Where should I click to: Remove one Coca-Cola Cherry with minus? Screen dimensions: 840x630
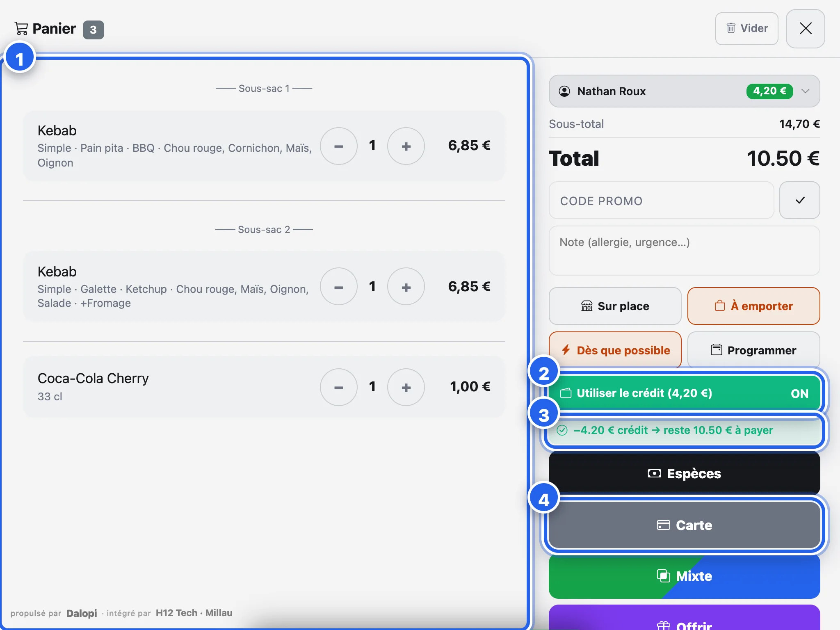[x=338, y=387]
